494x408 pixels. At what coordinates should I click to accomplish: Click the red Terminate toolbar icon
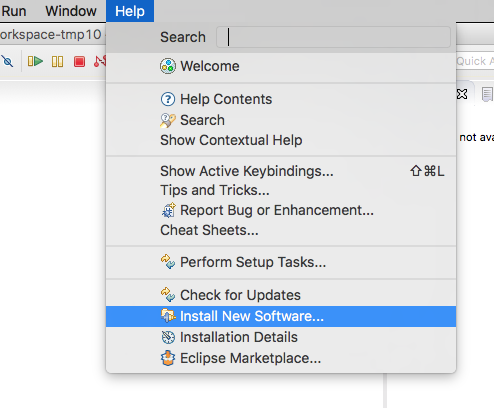79,62
